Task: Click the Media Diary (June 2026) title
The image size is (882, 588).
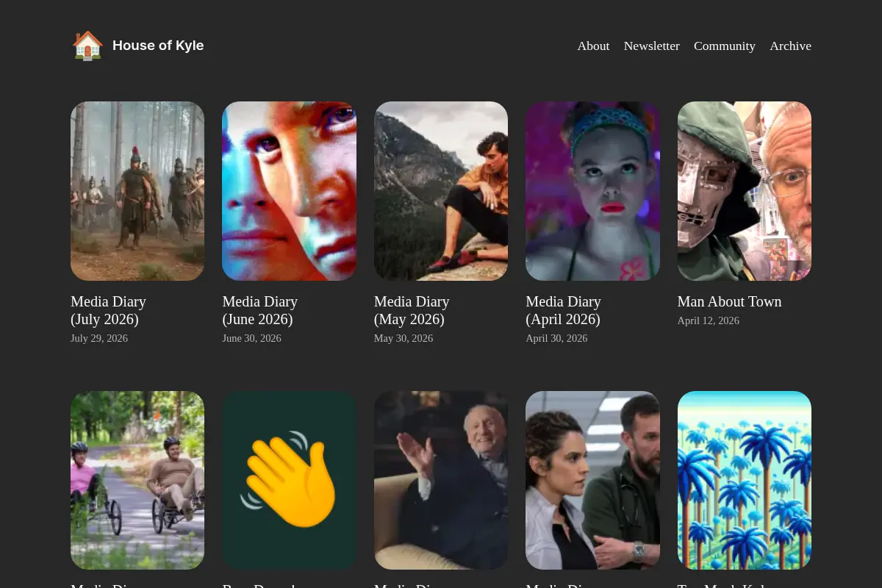Action: pos(259,310)
